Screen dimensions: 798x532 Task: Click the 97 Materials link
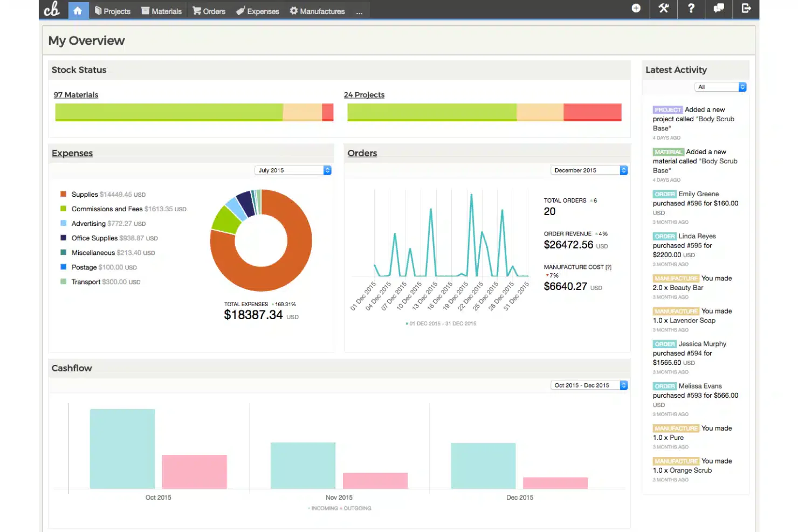tap(76, 95)
